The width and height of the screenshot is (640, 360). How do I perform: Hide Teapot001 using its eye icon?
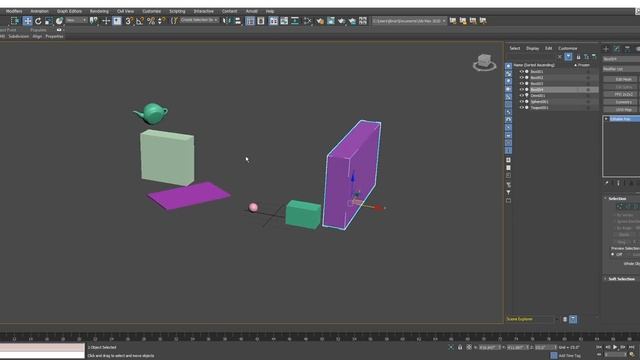(x=521, y=108)
